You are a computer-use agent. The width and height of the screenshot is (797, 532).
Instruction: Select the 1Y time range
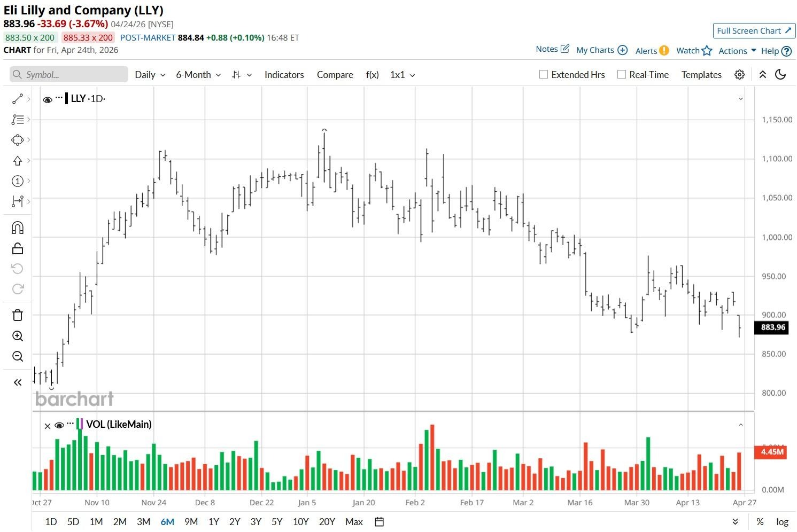pos(214,522)
